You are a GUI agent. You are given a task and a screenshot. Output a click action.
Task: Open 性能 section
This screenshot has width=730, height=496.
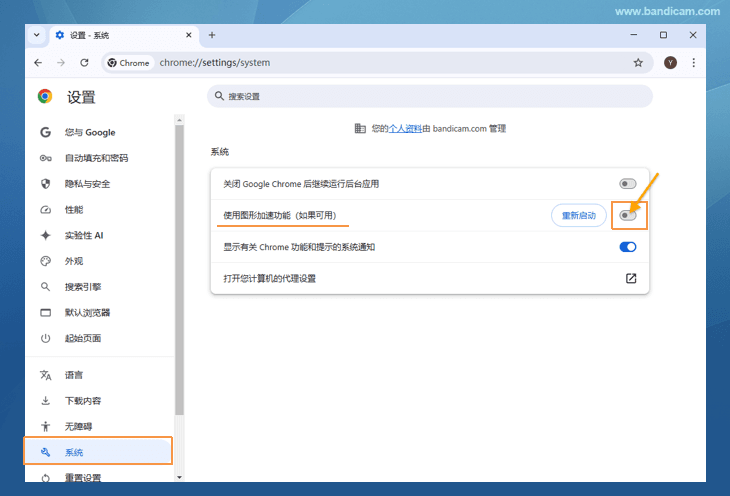[99, 210]
